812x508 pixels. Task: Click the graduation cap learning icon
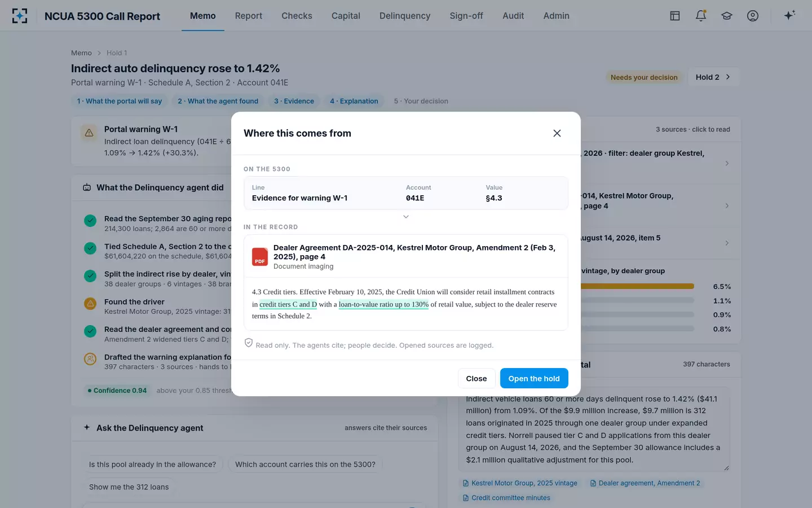pos(727,16)
